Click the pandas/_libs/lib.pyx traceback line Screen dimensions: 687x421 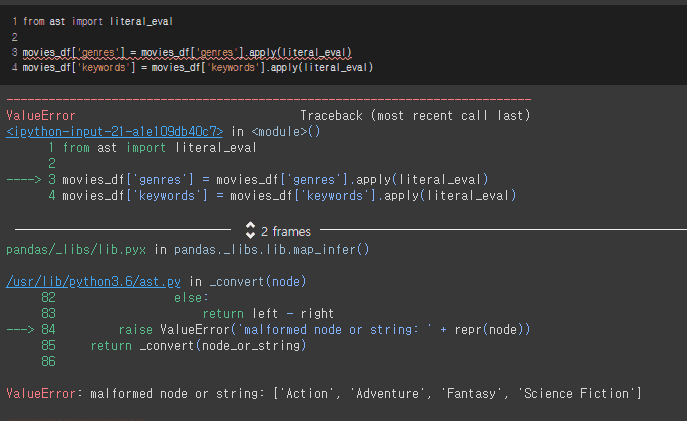(x=188, y=248)
